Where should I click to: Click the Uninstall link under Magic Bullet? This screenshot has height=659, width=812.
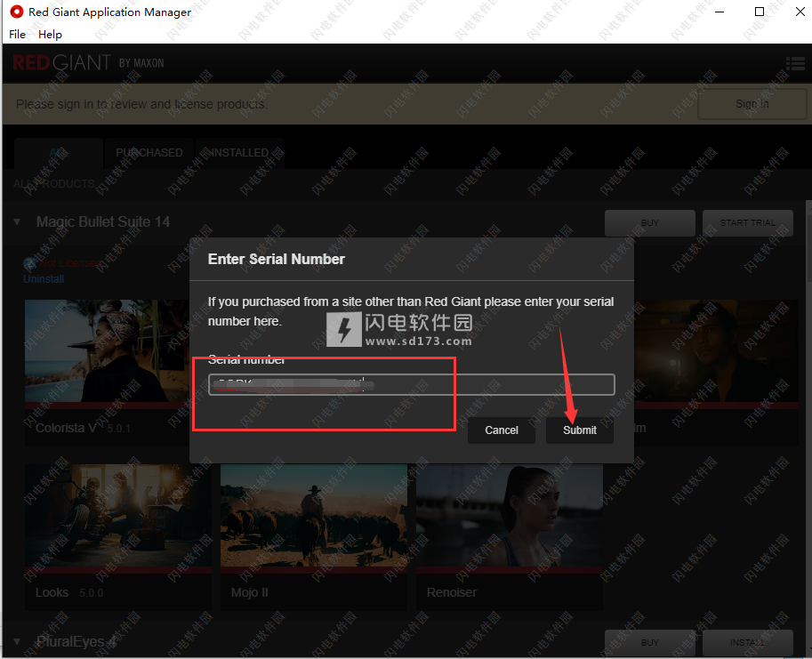(44, 279)
